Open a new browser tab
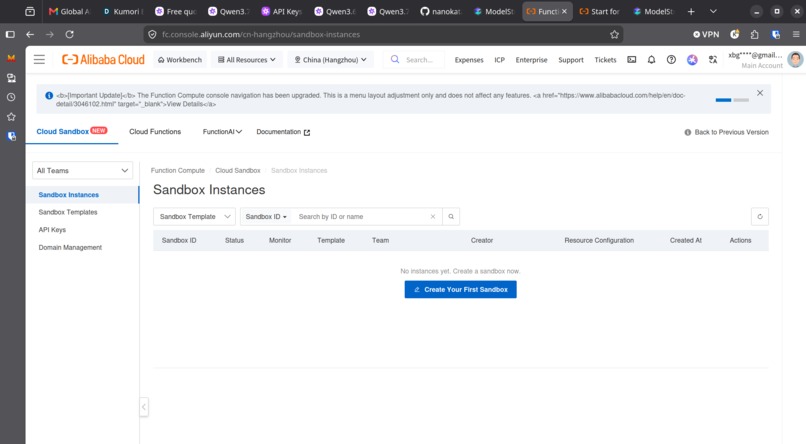806x444 pixels. point(691,11)
